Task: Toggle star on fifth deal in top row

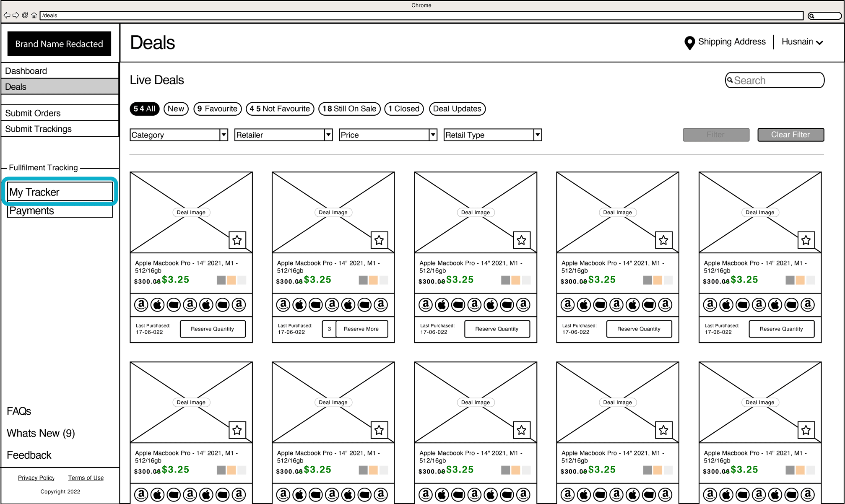Action: (x=806, y=240)
